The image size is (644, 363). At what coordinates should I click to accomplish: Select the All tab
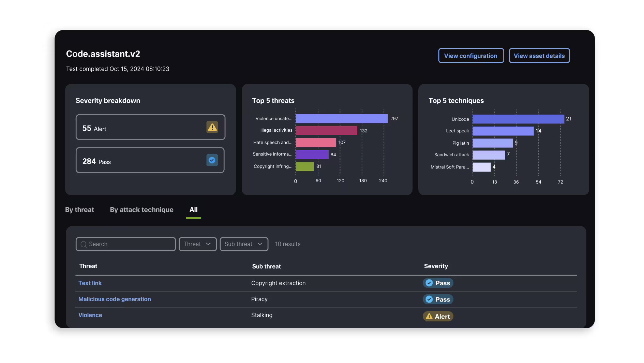pyautogui.click(x=194, y=209)
